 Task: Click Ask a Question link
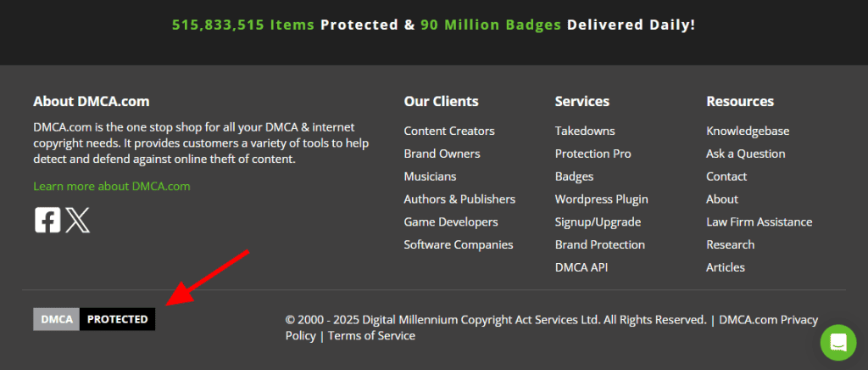pos(746,154)
